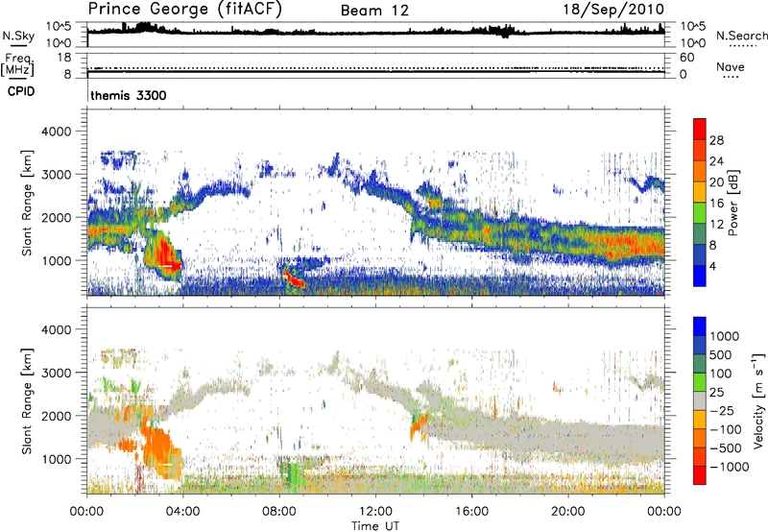
Task: Select the 'N.Search' legend label
Action: (741, 36)
